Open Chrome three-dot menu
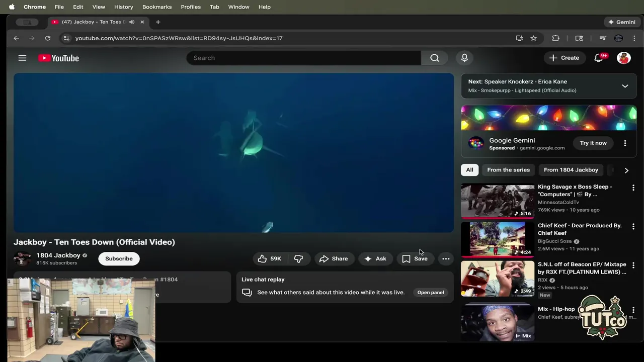Image resolution: width=644 pixels, height=362 pixels. click(634, 38)
